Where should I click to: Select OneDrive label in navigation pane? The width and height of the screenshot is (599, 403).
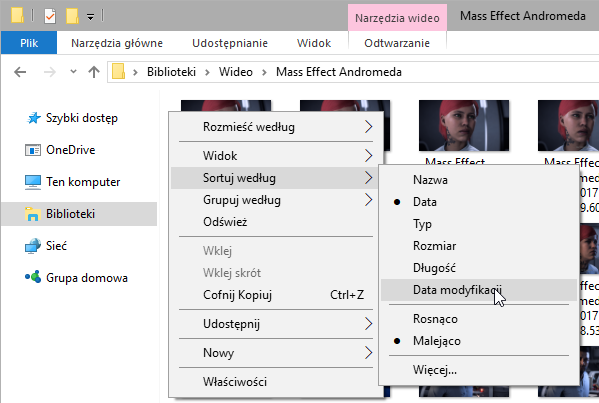click(x=71, y=150)
